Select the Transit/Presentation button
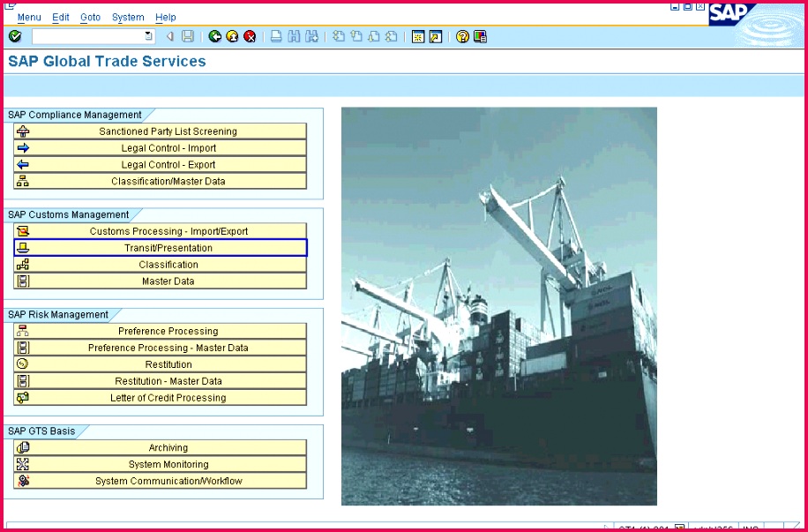 point(161,248)
